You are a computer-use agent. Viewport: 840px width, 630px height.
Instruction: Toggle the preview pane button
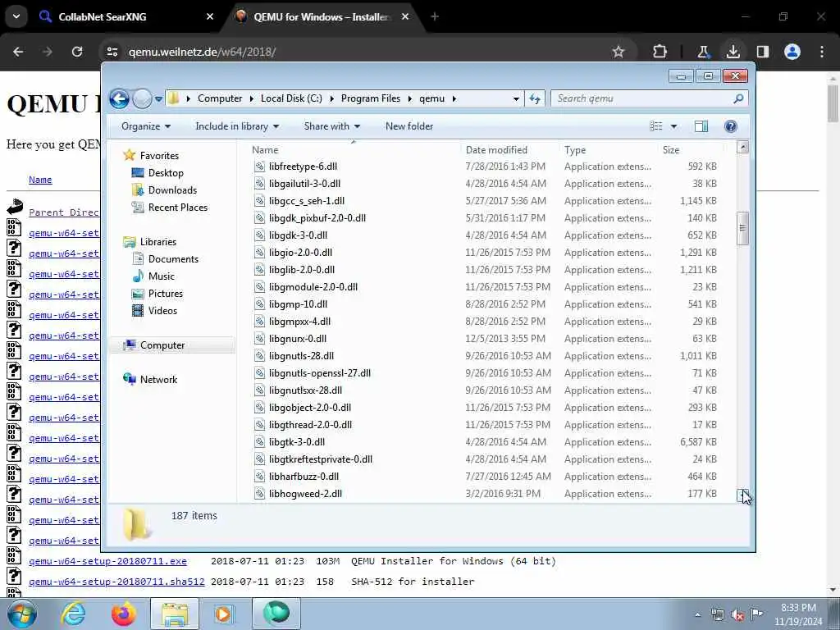(x=701, y=126)
